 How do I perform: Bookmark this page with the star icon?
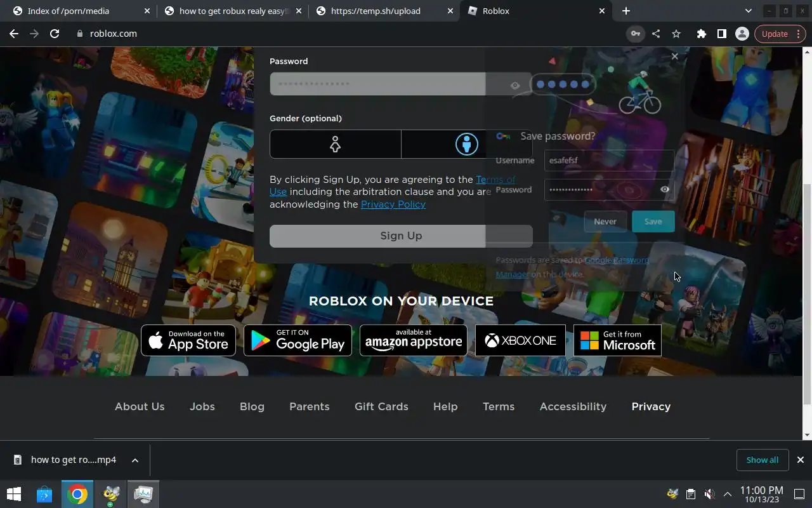point(676,34)
